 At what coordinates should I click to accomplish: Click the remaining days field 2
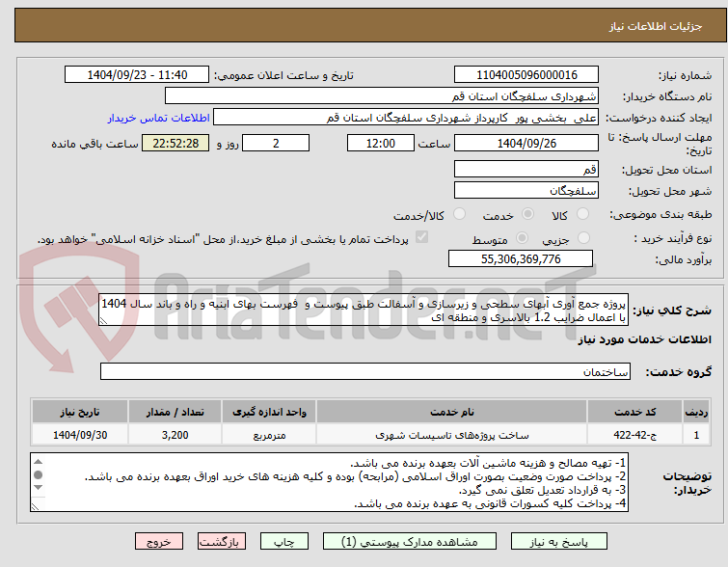click(276, 143)
